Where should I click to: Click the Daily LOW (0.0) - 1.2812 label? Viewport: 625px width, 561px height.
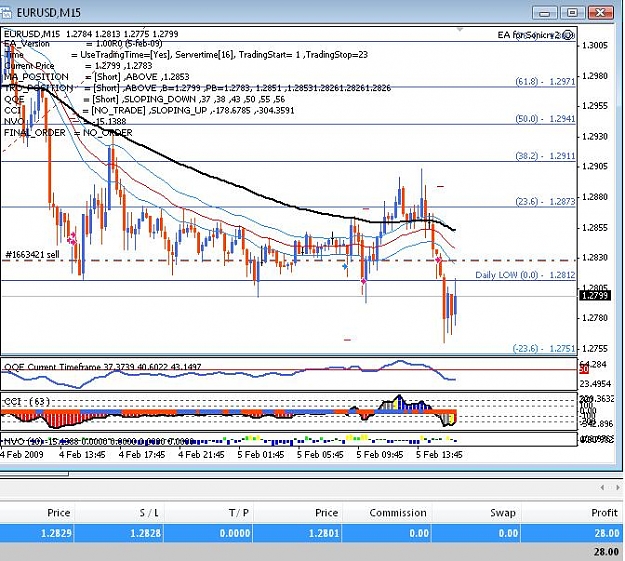tap(525, 275)
